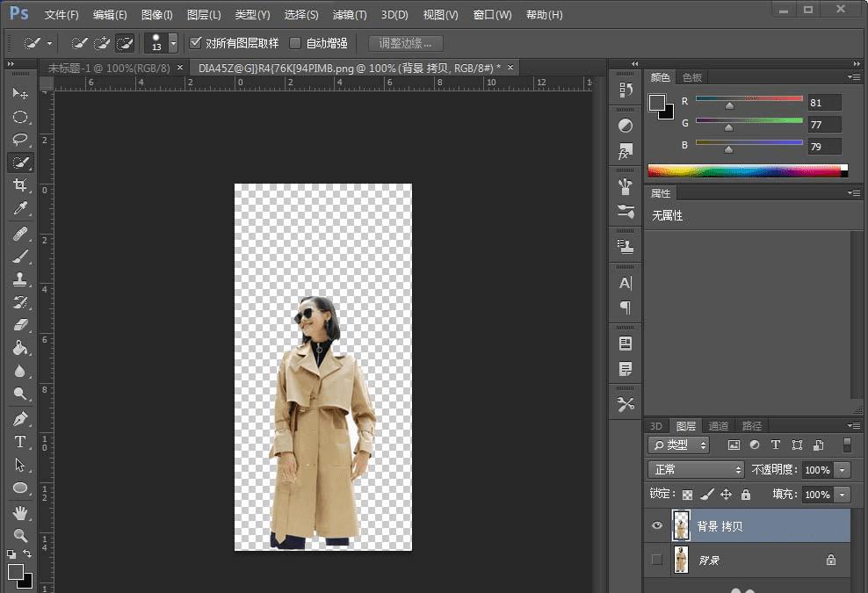Select the Pen tool
Screen dimensions: 868x593
(19, 419)
